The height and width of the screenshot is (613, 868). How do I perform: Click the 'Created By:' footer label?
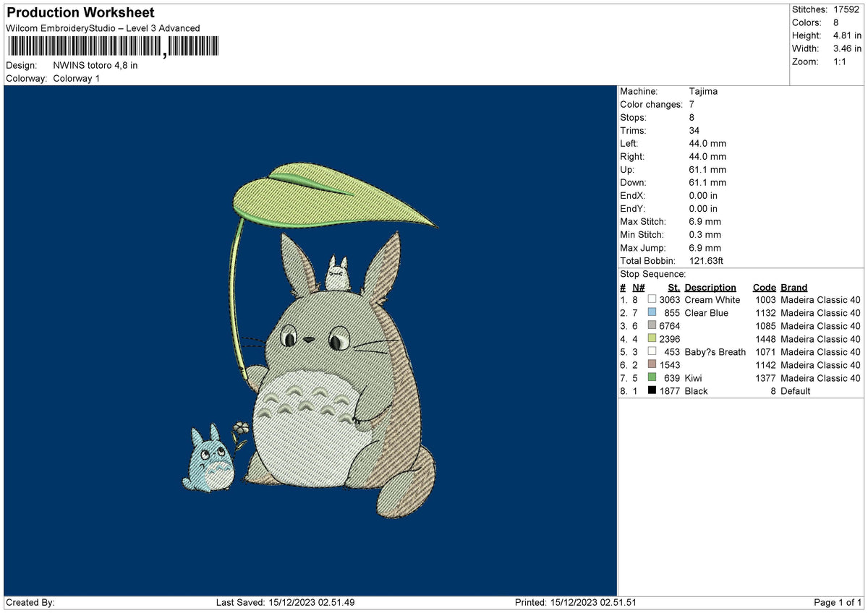30,602
